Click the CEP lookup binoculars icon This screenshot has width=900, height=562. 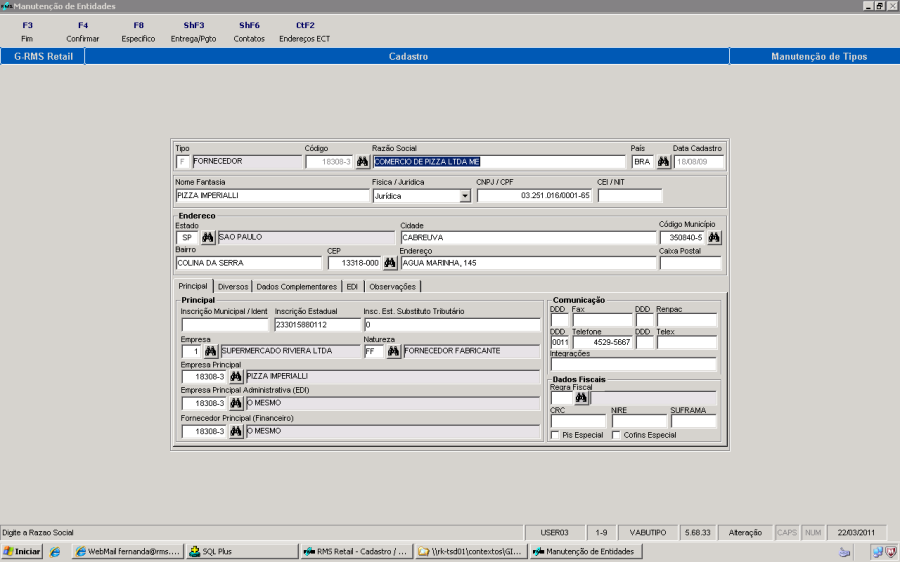[390, 263]
